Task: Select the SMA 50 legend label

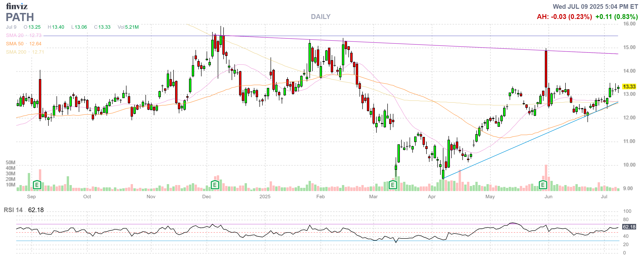Action: click(x=15, y=44)
